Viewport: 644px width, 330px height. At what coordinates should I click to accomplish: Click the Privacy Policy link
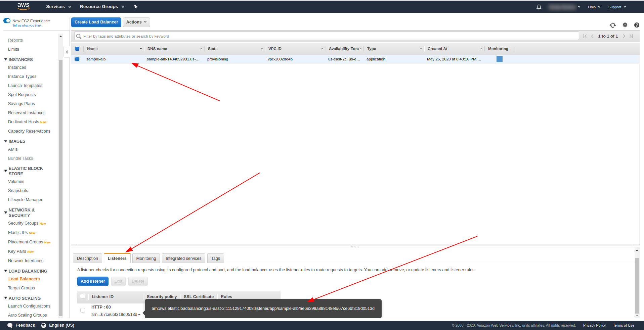[x=594, y=325]
